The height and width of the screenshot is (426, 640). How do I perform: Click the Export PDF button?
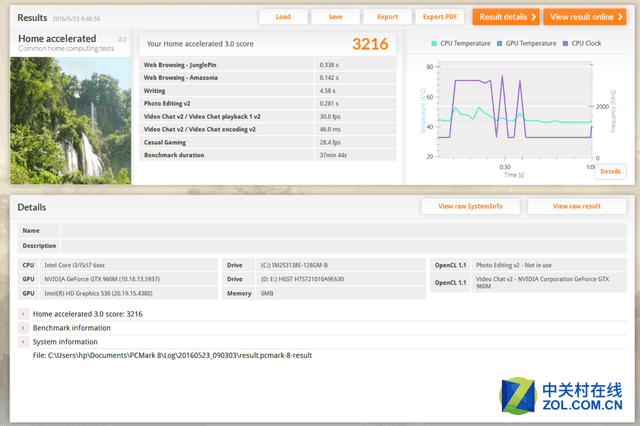440,17
